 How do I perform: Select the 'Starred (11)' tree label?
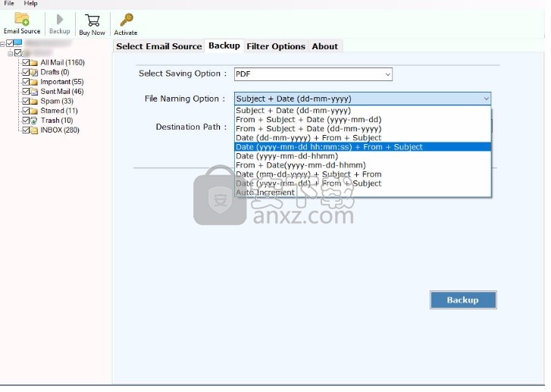pyautogui.click(x=59, y=111)
